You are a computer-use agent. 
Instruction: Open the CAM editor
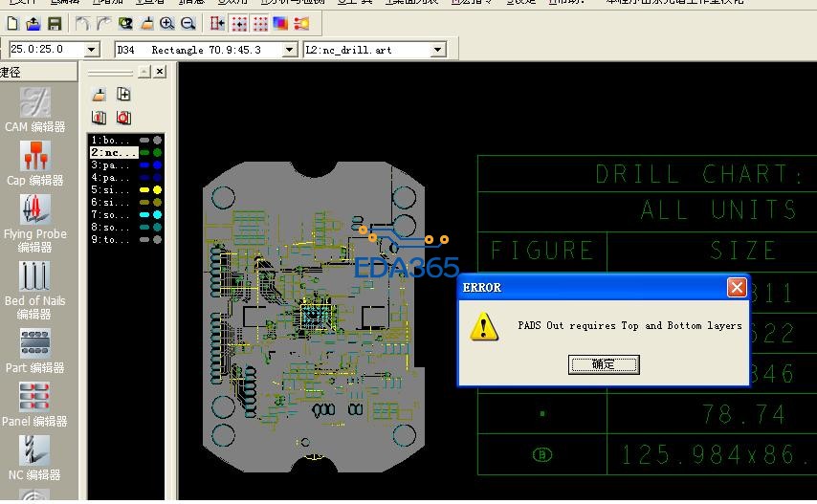tap(34, 110)
